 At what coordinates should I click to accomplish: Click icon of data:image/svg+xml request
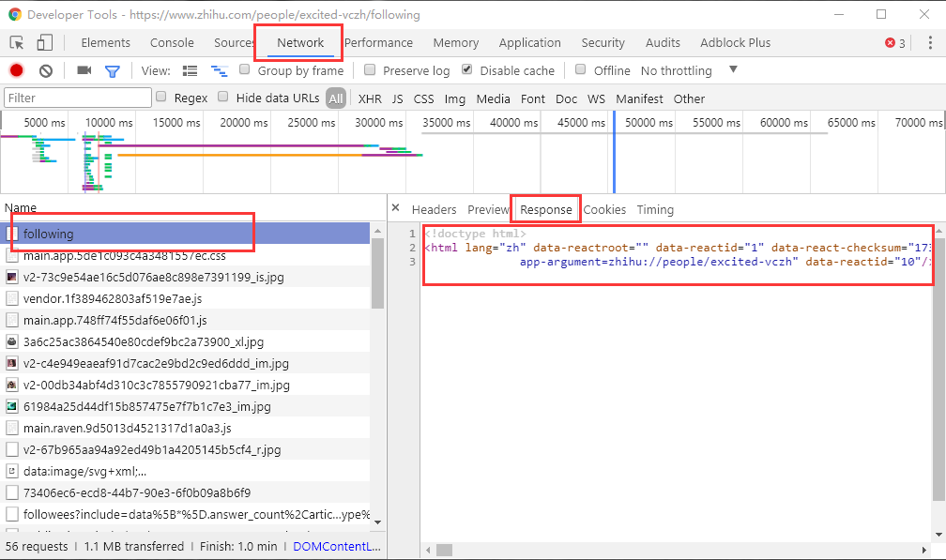11,472
